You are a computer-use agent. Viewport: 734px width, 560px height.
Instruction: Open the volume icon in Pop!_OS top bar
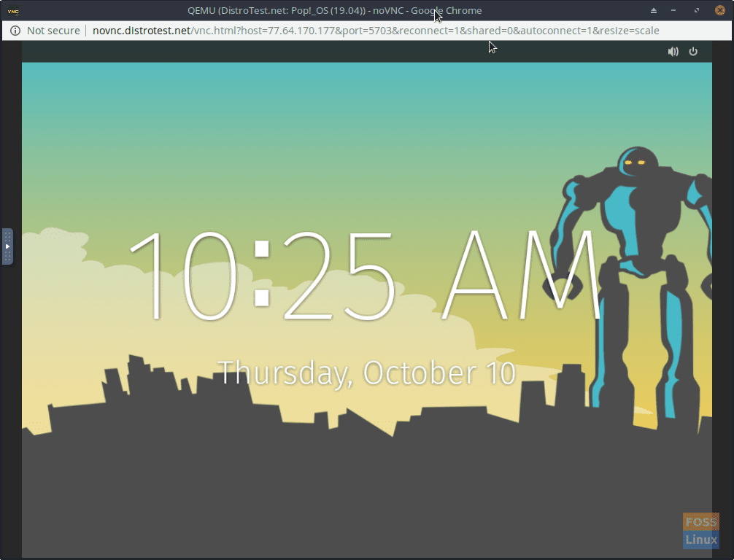coord(673,52)
